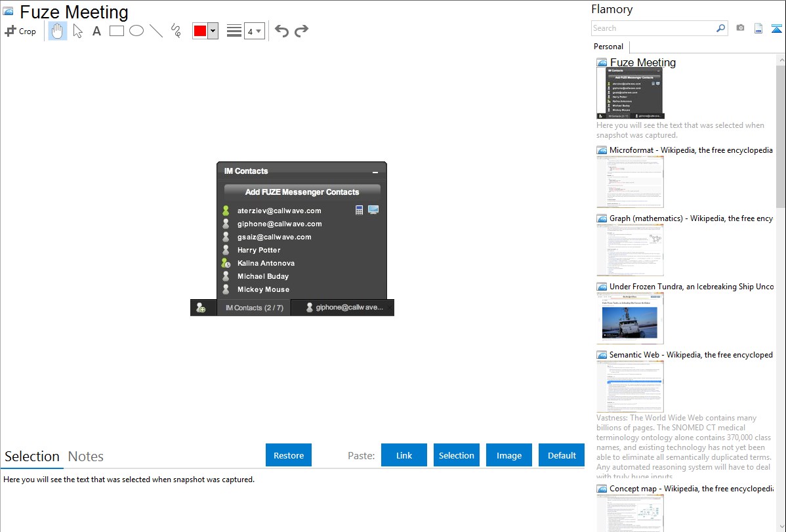Click the icon beside Under Frozen Tundra title
This screenshot has height=532, width=786.
point(602,287)
